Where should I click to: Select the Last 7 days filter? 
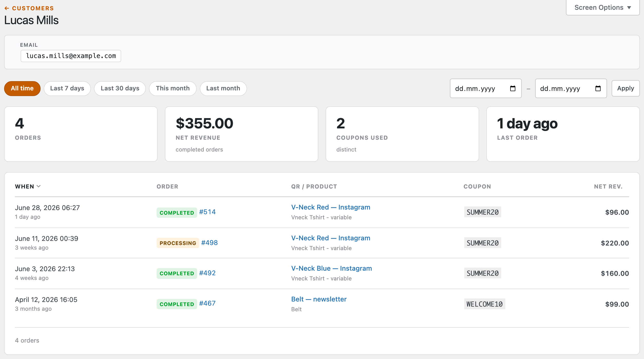[x=67, y=88]
